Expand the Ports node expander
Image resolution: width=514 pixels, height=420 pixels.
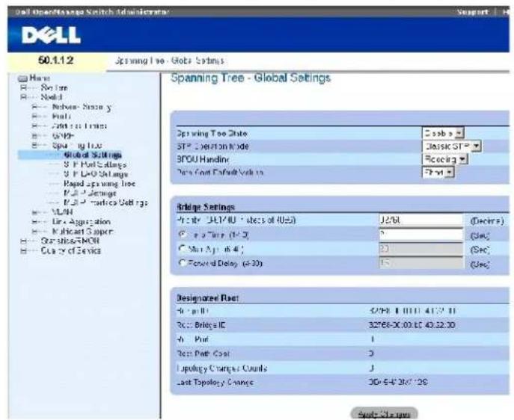[34, 117]
